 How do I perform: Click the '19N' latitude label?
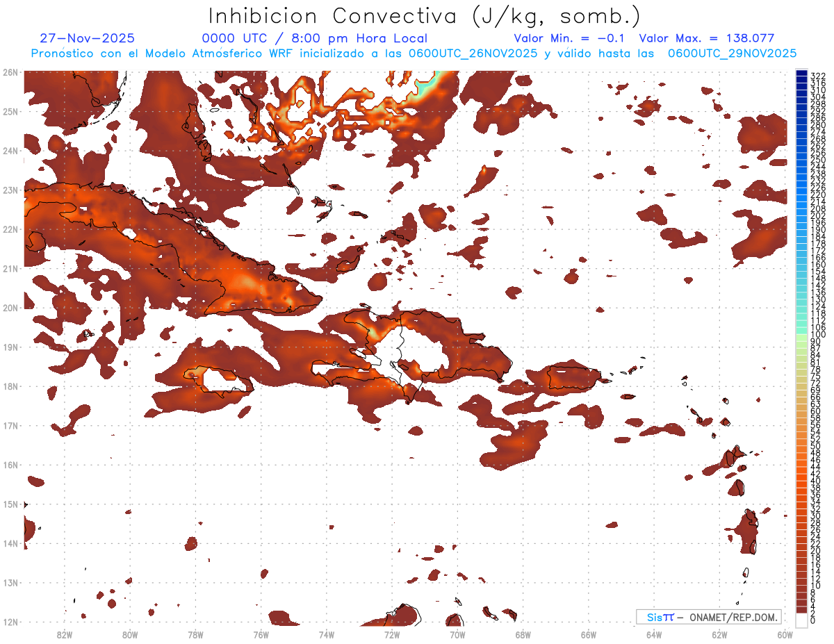[x=10, y=347]
